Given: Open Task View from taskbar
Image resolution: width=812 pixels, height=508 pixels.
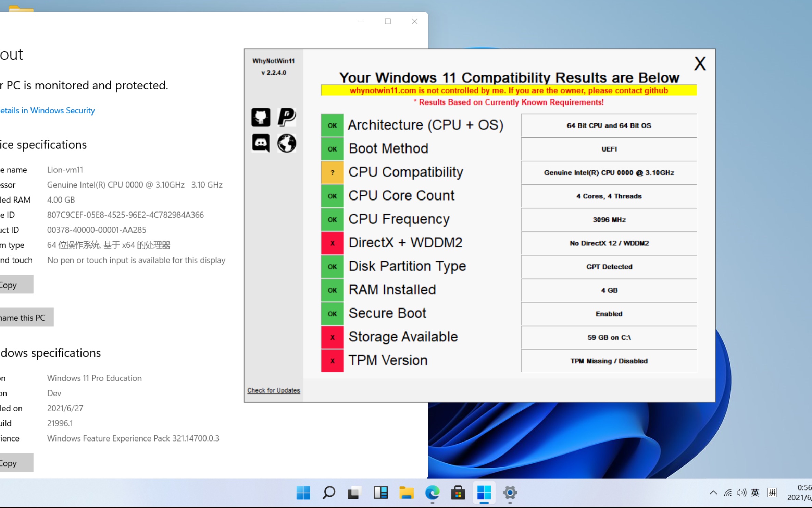Looking at the screenshot, I should coord(354,493).
